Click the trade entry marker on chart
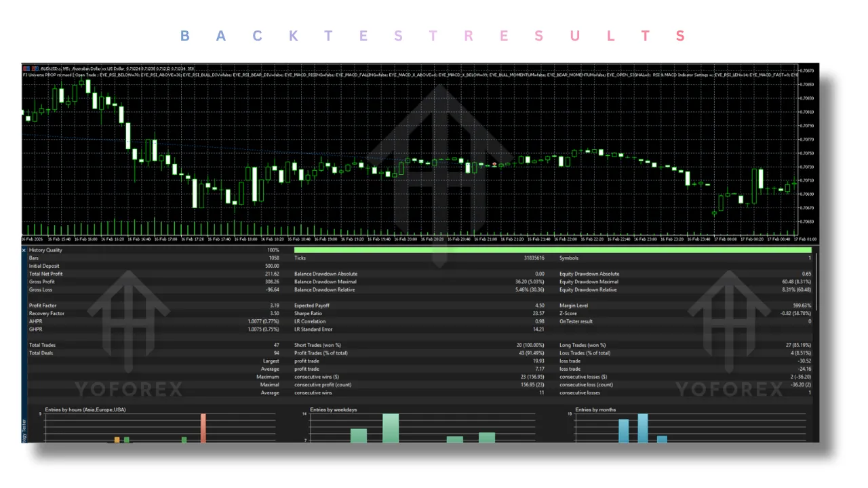This screenshot has width=868, height=488. coord(494,164)
